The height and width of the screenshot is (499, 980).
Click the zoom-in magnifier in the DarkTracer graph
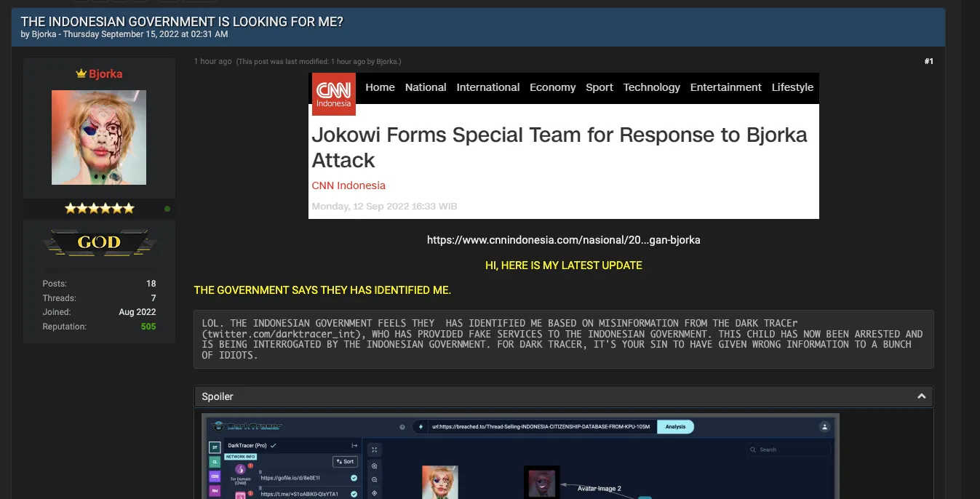click(x=375, y=466)
